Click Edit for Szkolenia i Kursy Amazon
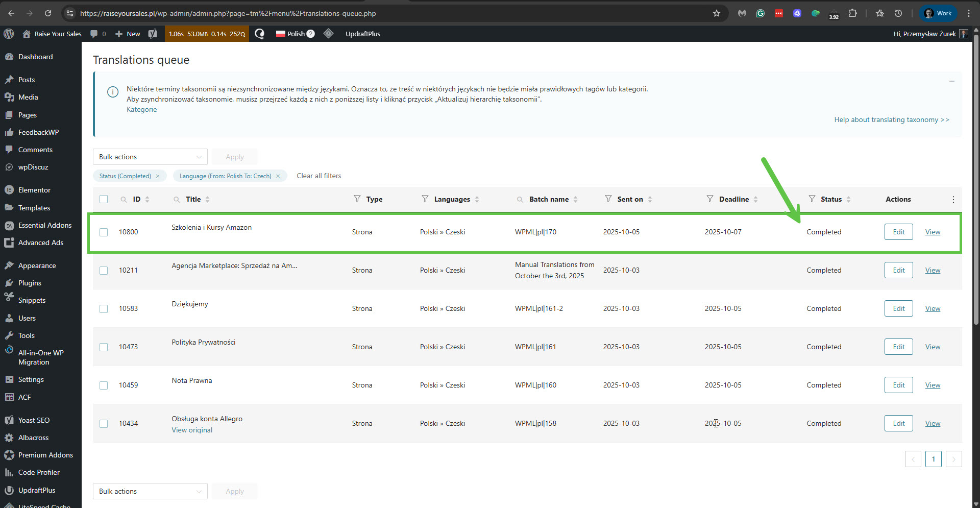Viewport: 980px width, 508px height. [898, 232]
